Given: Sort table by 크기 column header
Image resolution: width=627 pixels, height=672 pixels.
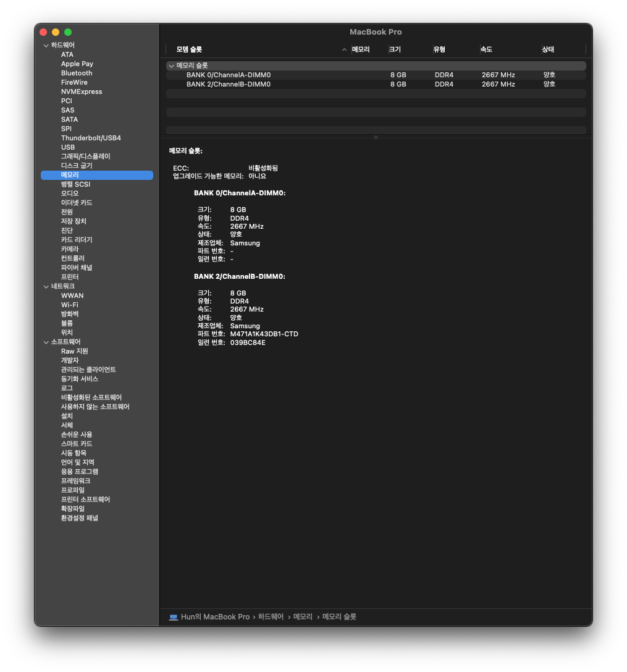Looking at the screenshot, I should pos(395,49).
